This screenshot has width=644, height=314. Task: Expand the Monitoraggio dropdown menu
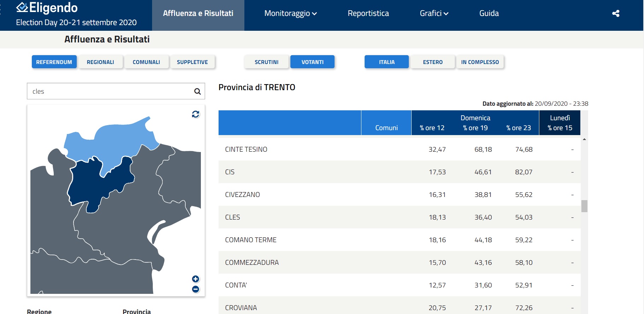[x=290, y=13]
